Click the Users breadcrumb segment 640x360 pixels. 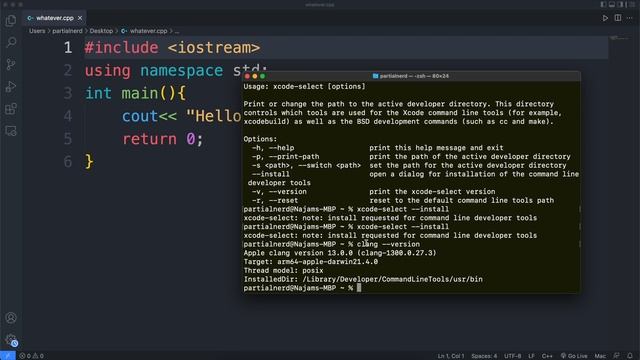click(x=37, y=31)
